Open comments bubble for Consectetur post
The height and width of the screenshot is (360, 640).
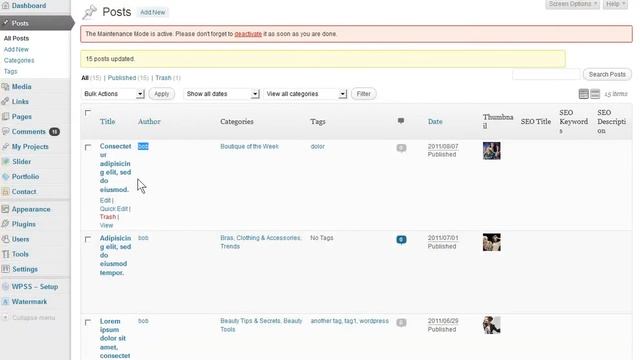tap(401, 148)
